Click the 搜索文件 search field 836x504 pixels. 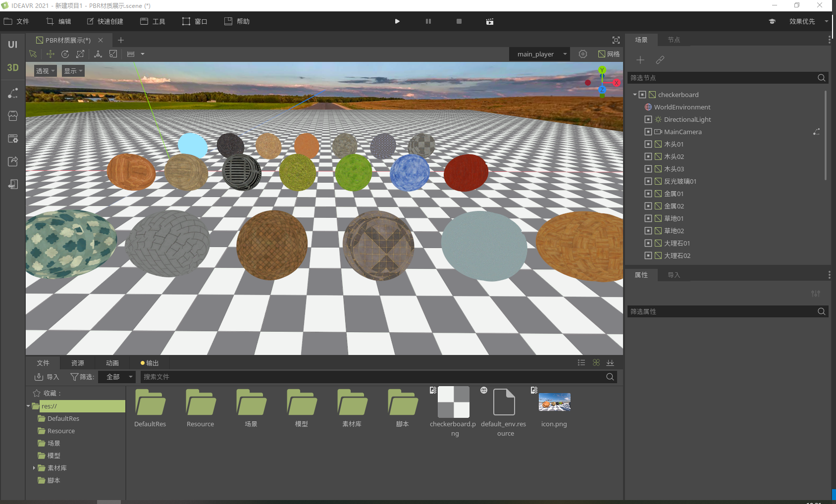378,377
